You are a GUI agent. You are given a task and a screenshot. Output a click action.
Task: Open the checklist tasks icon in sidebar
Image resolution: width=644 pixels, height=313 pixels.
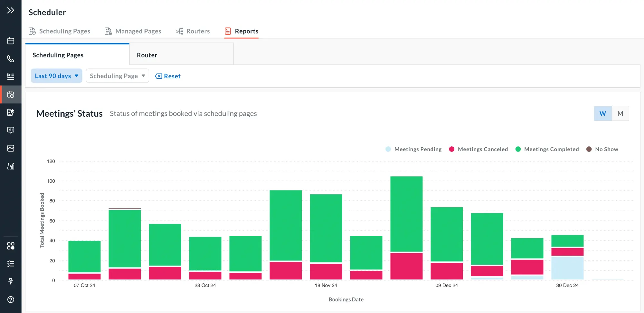11,264
